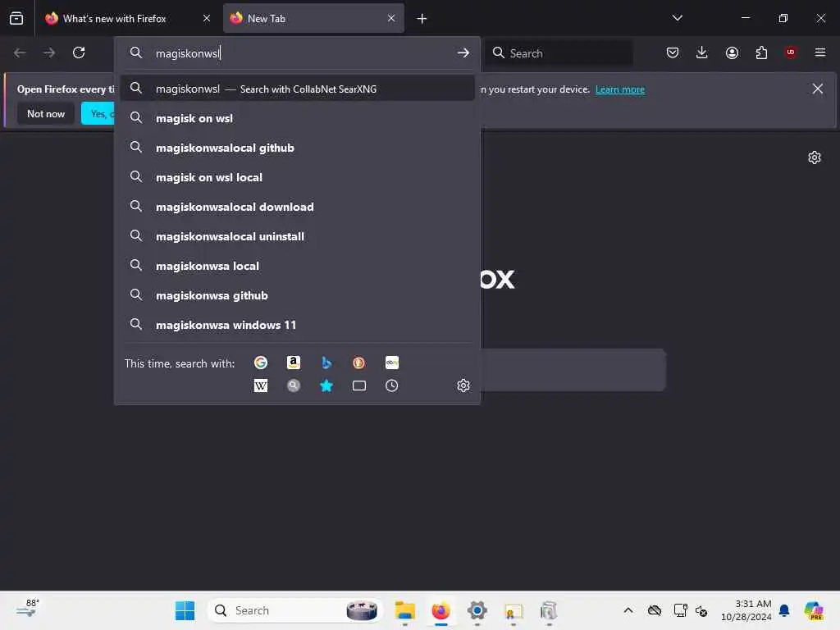Select suggestion 'magiskonwsalocal github'

297,148
